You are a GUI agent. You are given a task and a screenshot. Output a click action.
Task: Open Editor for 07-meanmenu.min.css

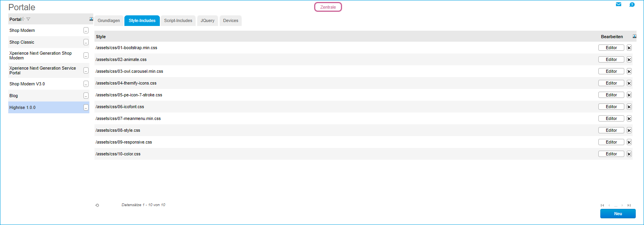pos(611,118)
